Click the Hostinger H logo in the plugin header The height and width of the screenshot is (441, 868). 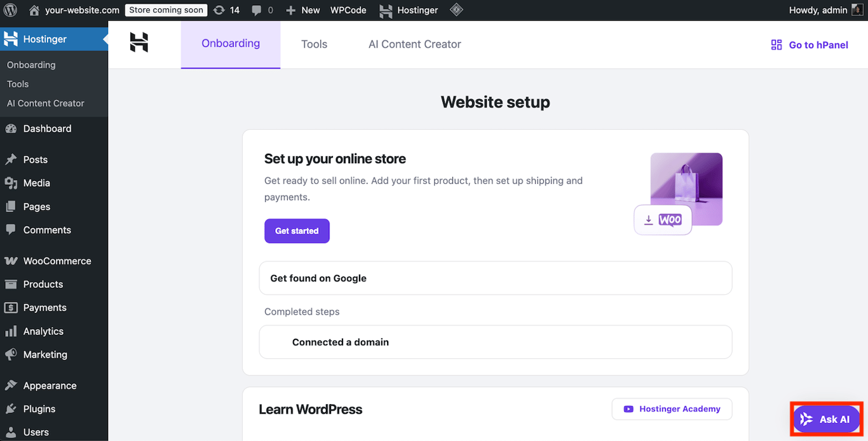pos(139,43)
